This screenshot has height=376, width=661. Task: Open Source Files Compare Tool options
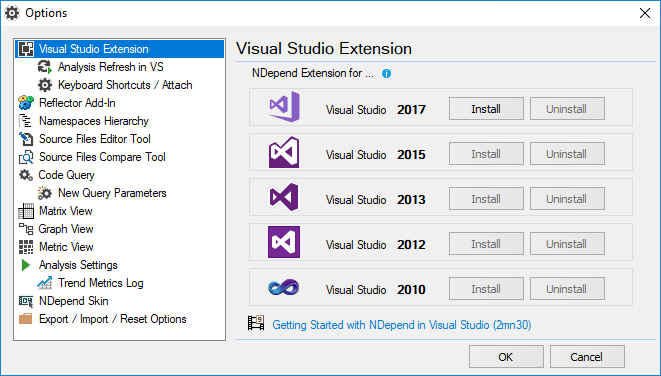[x=102, y=157]
